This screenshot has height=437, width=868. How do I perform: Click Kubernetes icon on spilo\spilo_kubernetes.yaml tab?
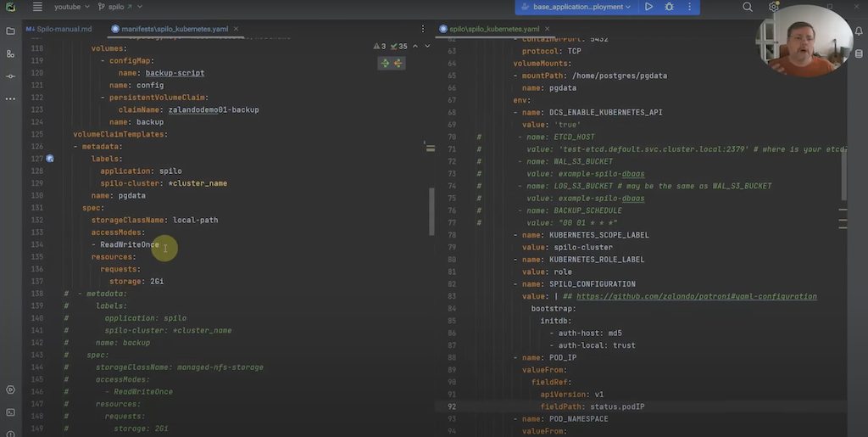click(x=442, y=29)
